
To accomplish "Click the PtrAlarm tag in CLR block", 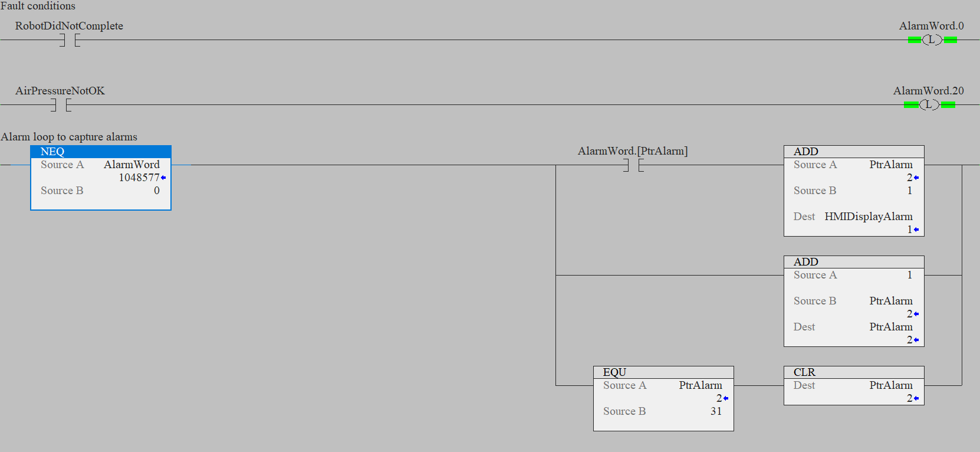I will click(x=890, y=385).
